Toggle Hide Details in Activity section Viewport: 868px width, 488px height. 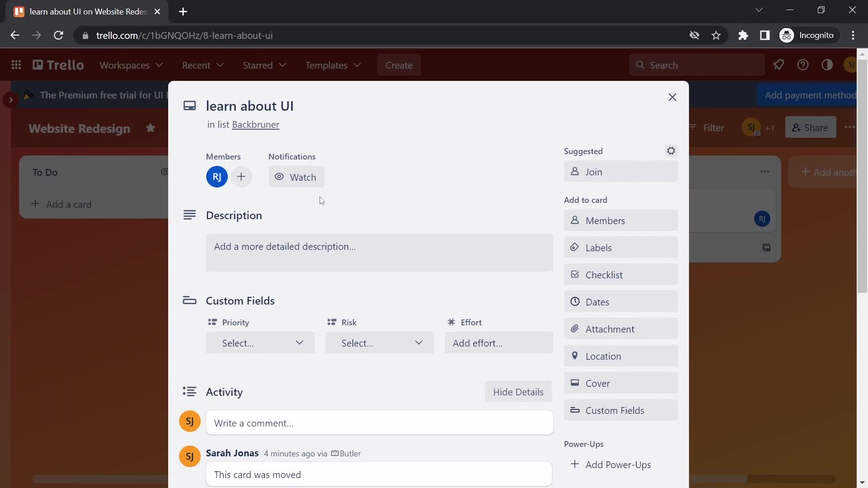pos(518,392)
